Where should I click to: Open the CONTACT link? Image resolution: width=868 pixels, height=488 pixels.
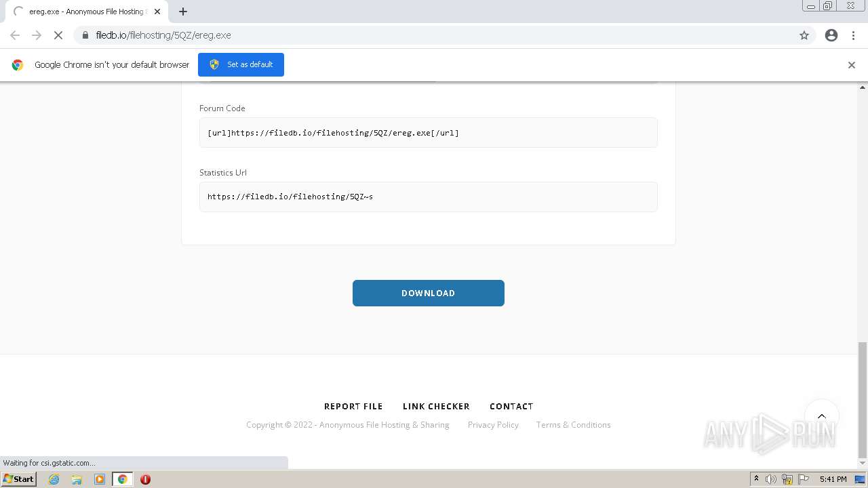[511, 407]
